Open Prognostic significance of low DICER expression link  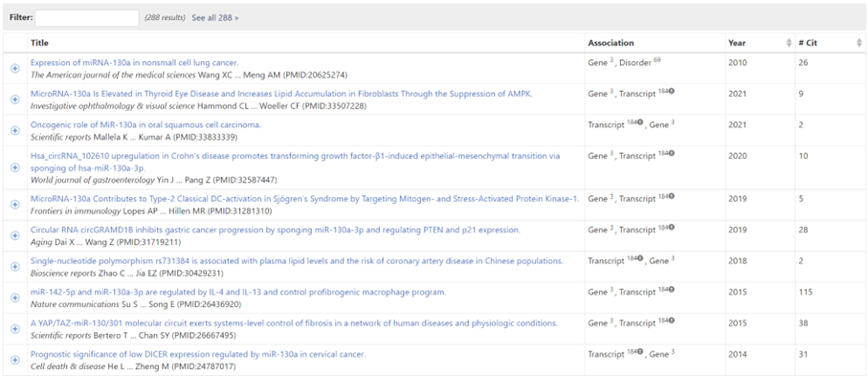(x=198, y=354)
